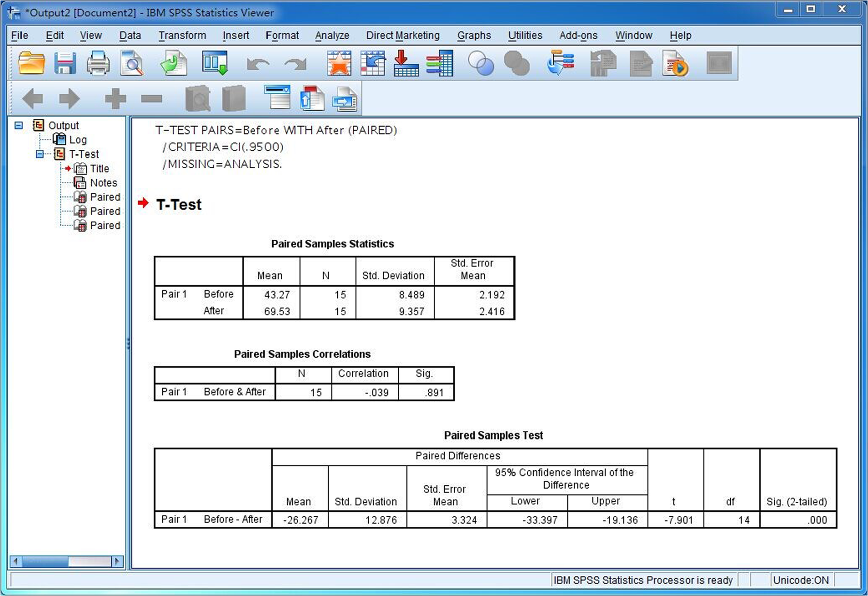Open the Graphs menu
The width and height of the screenshot is (868, 596).
[x=474, y=35]
